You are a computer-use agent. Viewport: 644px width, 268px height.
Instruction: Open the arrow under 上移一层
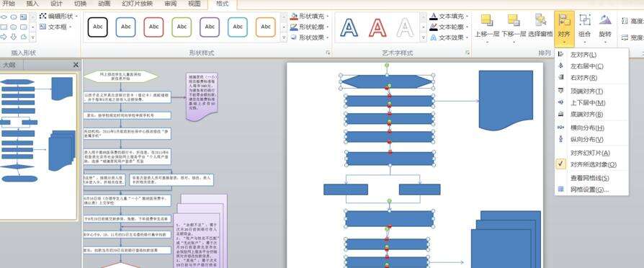click(x=487, y=42)
